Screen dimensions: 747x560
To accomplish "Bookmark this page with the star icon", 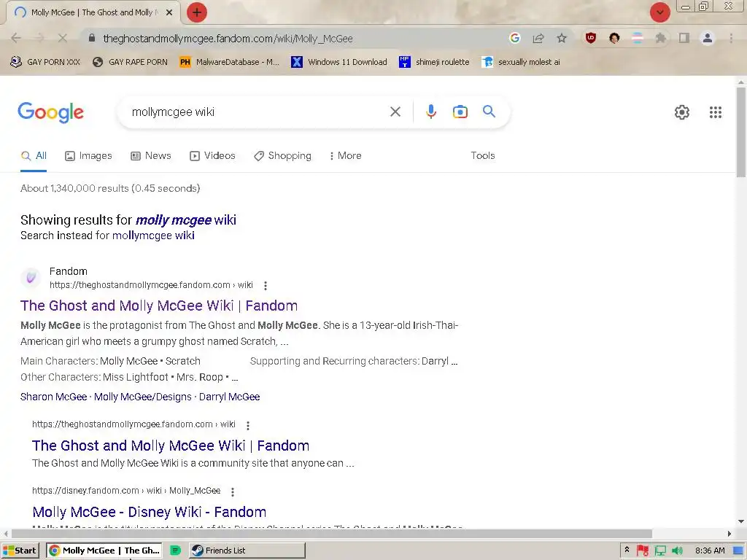I will point(562,38).
